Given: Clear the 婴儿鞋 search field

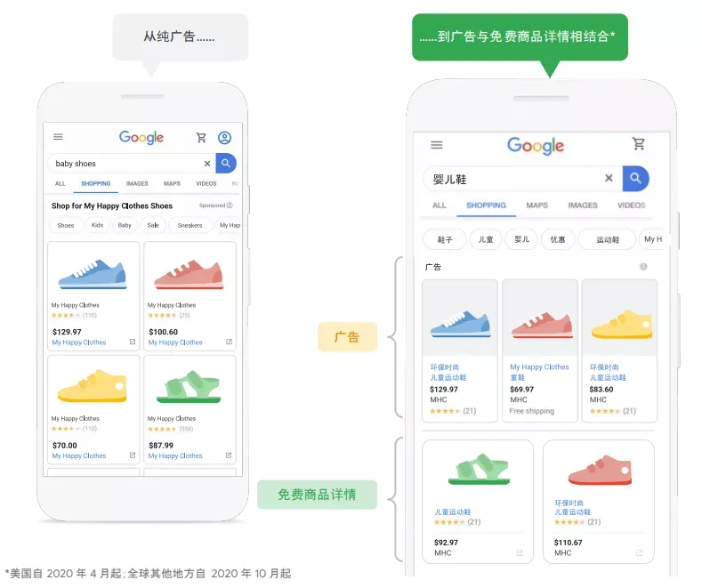Looking at the screenshot, I should 609,178.
